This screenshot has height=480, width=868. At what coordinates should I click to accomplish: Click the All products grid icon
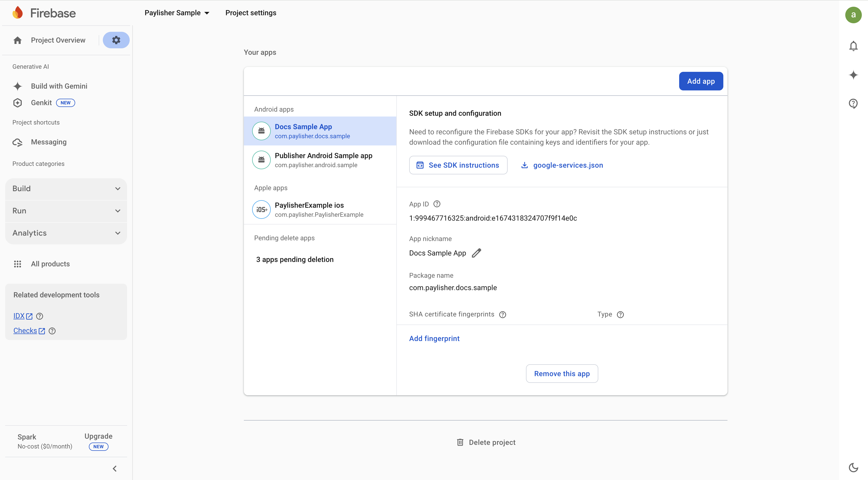[18, 264]
